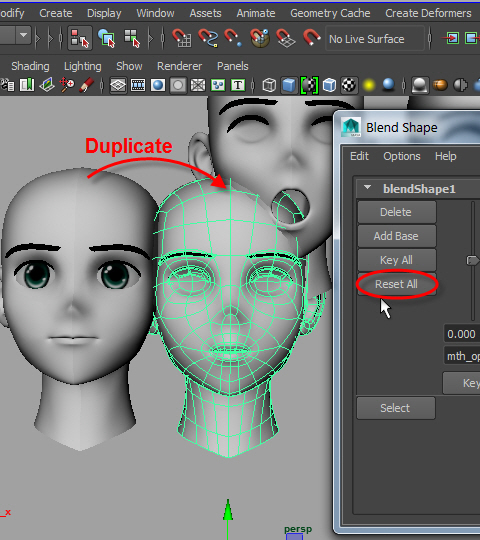Image resolution: width=480 pixels, height=540 pixels.
Task: Open the Create Deformers menu
Action: [x=428, y=13]
